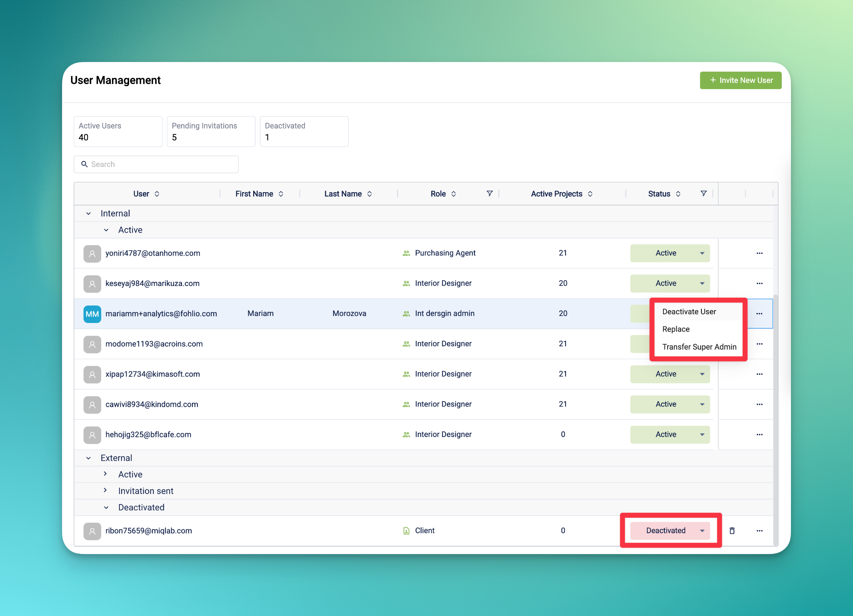Click three-dot menu in mariamm+analytics row

pyautogui.click(x=759, y=313)
